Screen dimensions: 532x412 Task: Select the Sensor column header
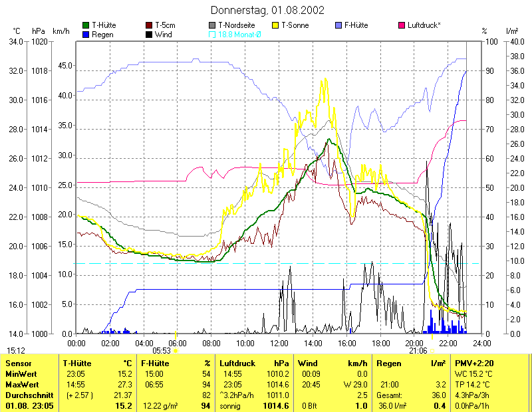(x=18, y=363)
